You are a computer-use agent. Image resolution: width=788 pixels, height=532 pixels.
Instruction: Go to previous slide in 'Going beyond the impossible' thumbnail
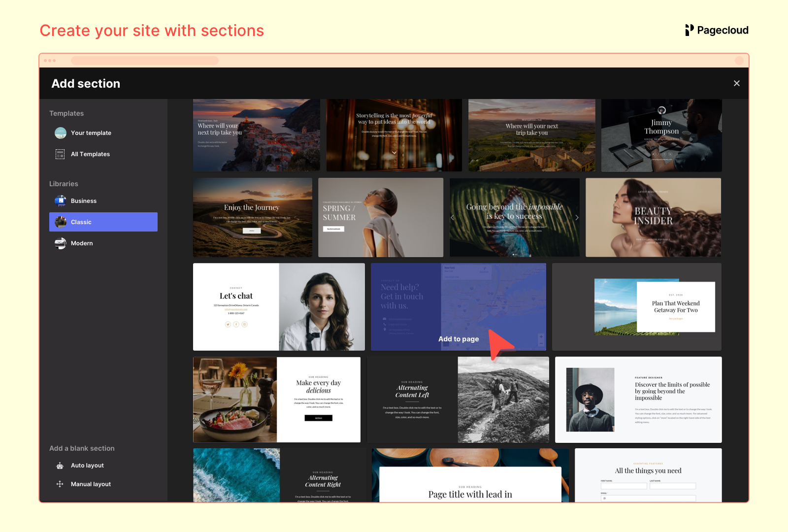click(453, 217)
